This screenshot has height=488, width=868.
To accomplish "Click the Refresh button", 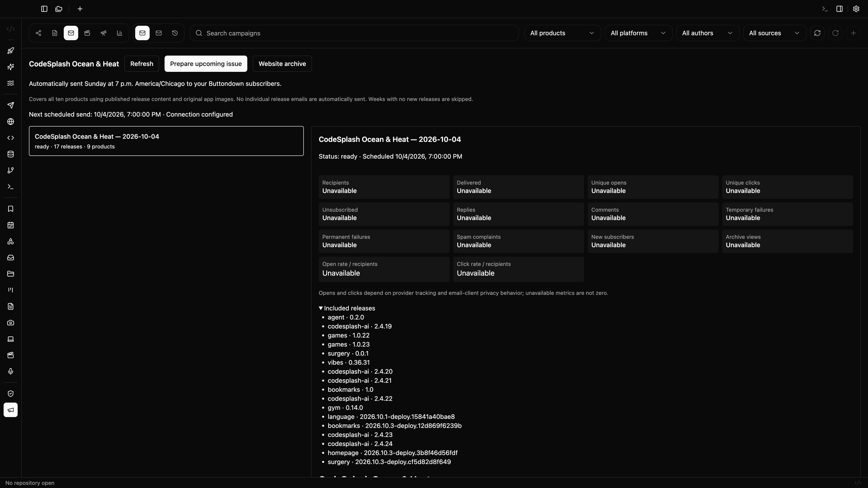I will (x=142, y=64).
